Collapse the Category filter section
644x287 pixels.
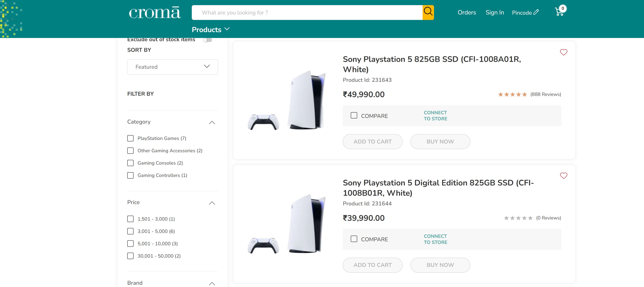212,122
